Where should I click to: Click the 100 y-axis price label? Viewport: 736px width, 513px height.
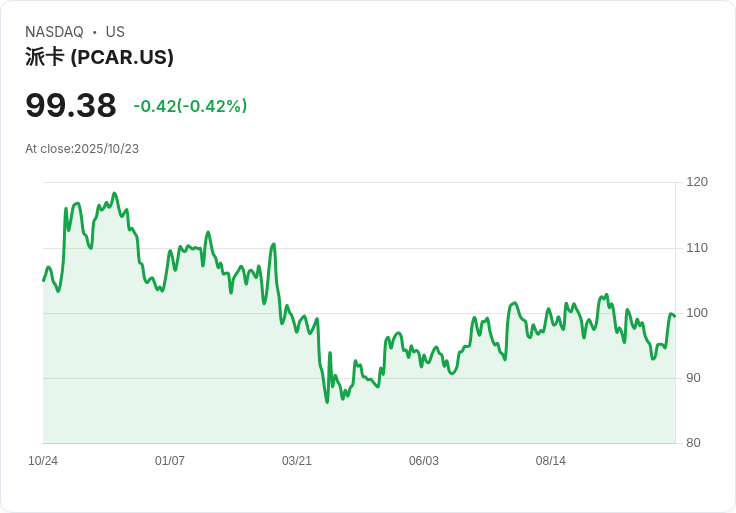(x=697, y=313)
